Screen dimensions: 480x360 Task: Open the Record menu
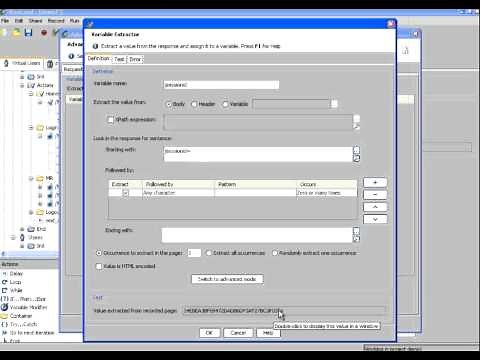56,21
